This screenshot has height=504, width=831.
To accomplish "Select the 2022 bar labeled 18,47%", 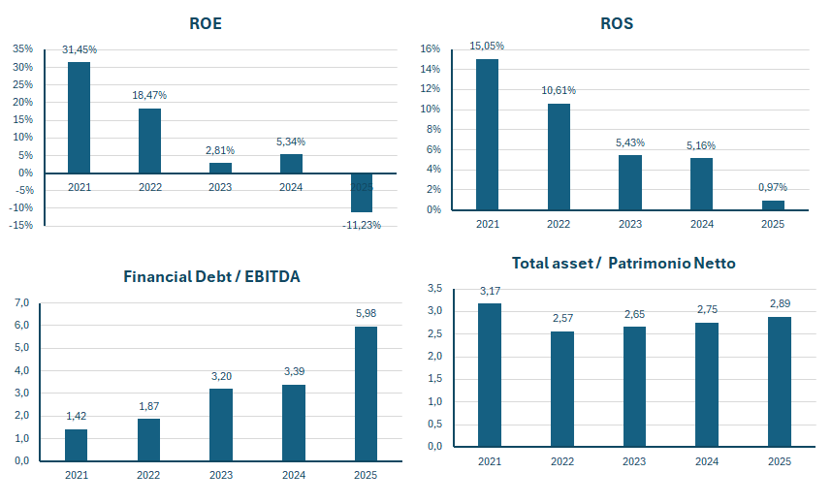I will (149, 141).
